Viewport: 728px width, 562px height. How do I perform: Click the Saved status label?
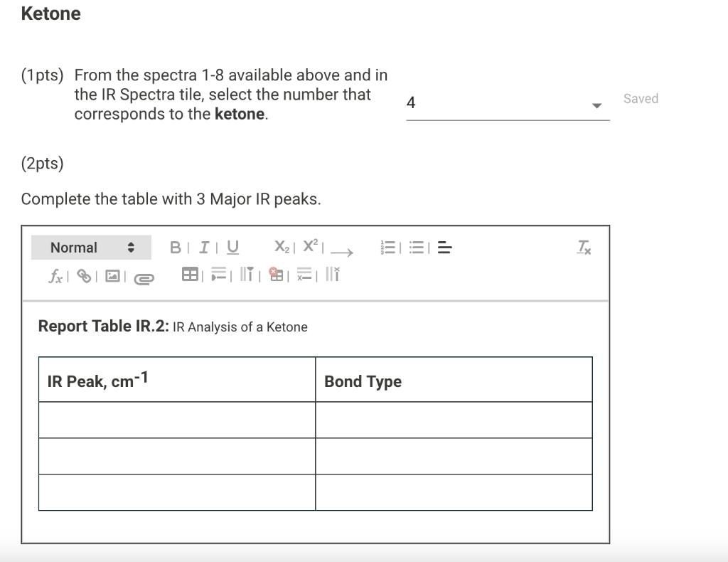pyautogui.click(x=641, y=99)
